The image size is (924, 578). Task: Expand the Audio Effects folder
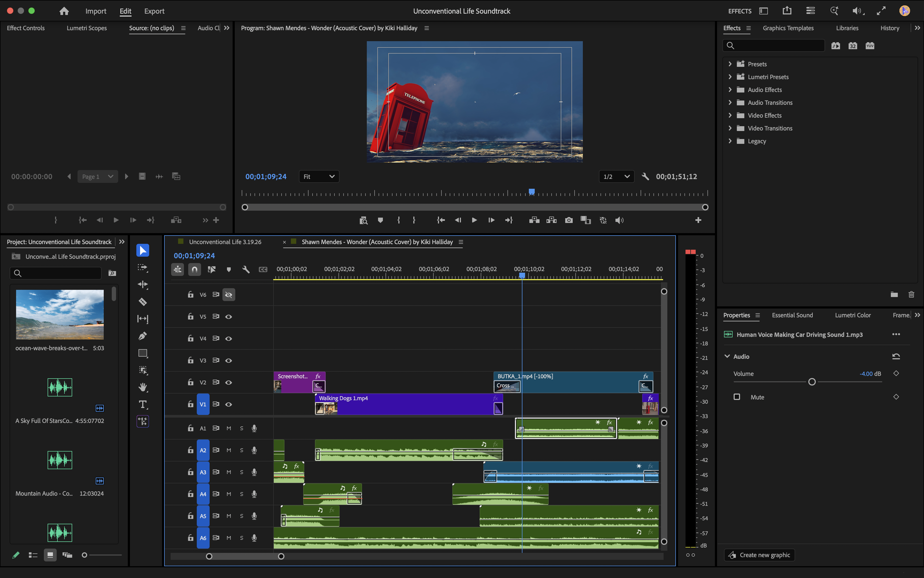[x=730, y=90]
